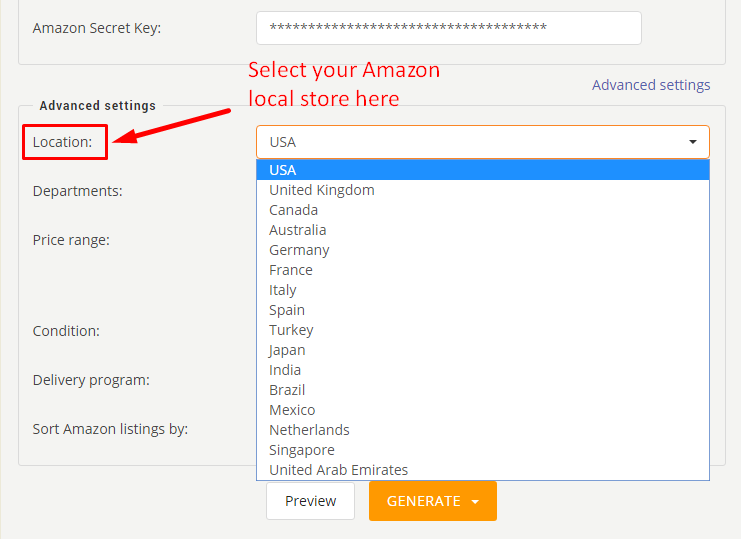The image size is (741, 539).
Task: Select United Arab Emirates option
Action: click(483, 470)
